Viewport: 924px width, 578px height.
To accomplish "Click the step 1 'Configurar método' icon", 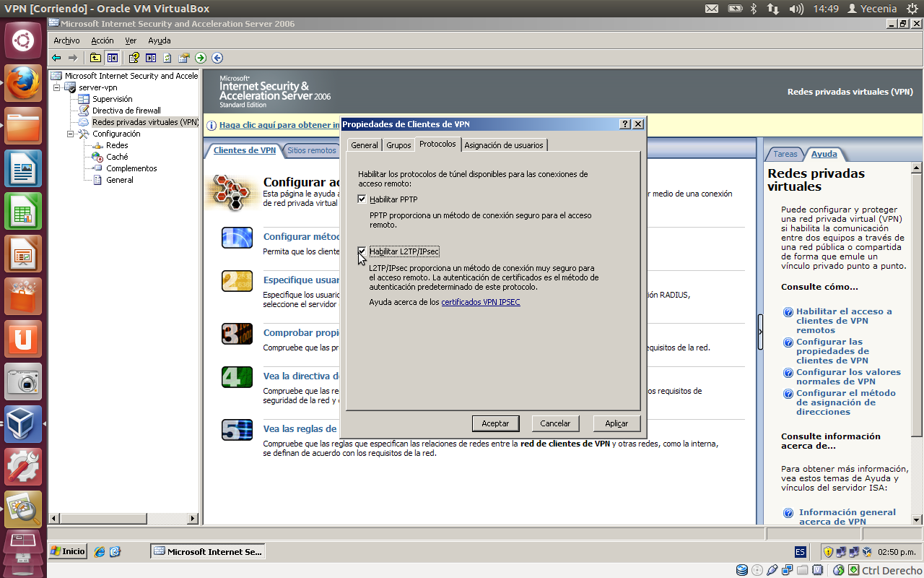I will 237,238.
